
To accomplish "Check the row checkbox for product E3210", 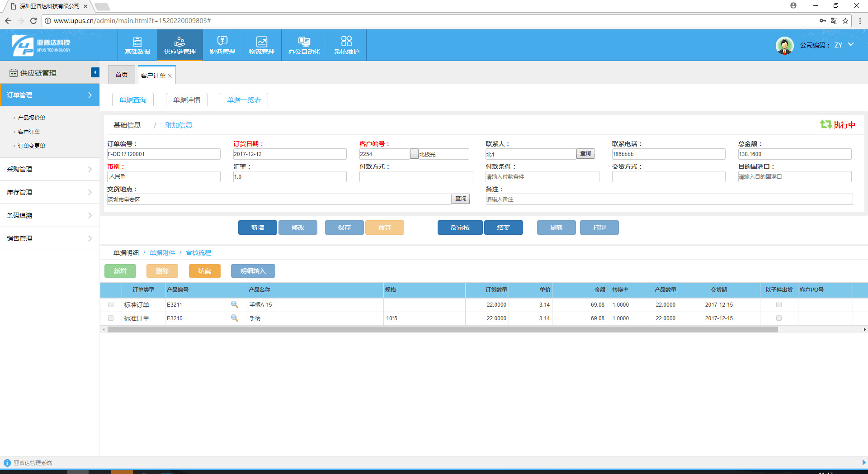I will tap(110, 318).
